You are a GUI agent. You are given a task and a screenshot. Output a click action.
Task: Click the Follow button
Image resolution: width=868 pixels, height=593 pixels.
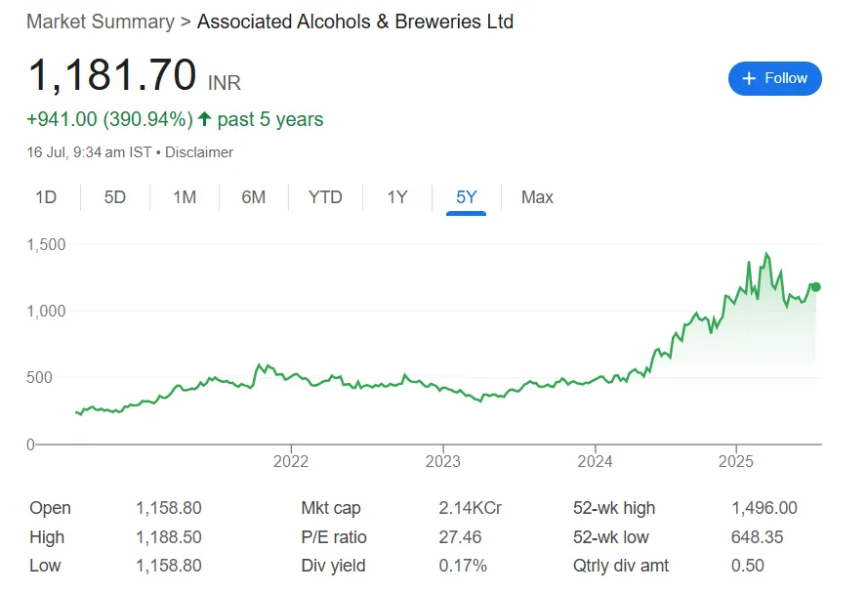tap(774, 78)
